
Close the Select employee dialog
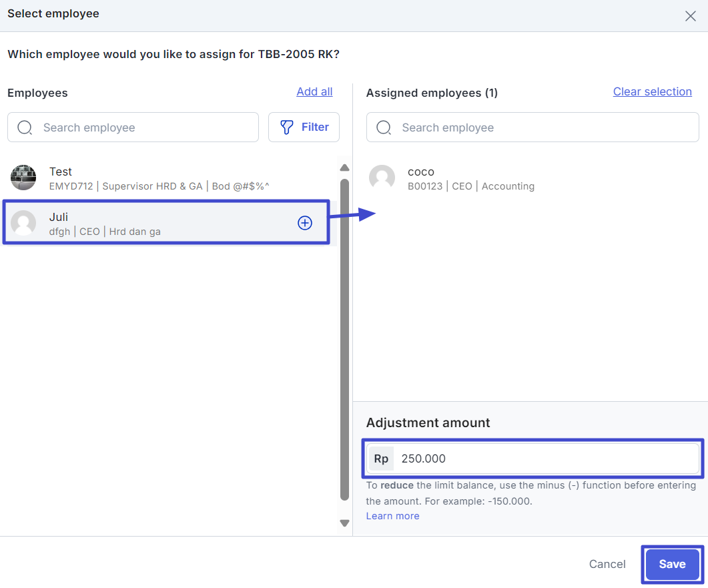[690, 16]
